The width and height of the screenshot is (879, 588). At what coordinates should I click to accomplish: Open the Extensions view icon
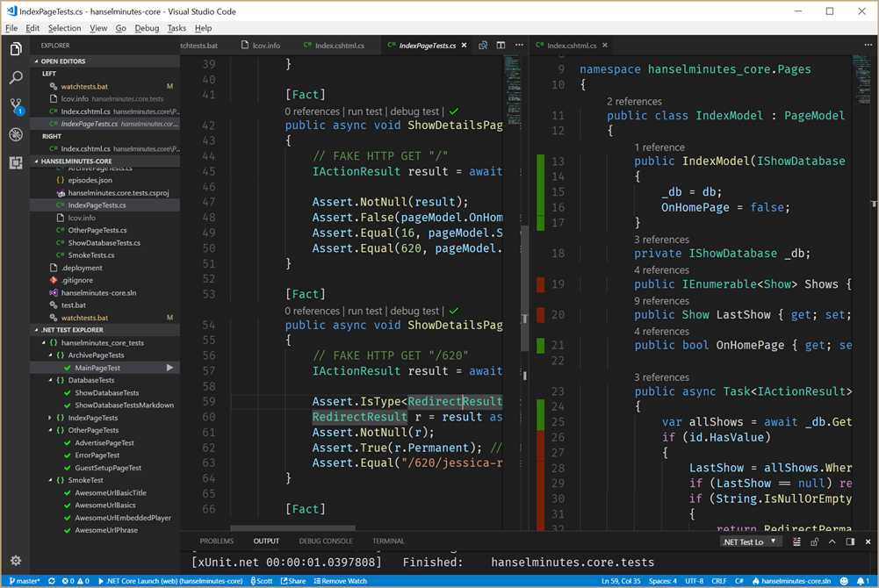click(14, 163)
